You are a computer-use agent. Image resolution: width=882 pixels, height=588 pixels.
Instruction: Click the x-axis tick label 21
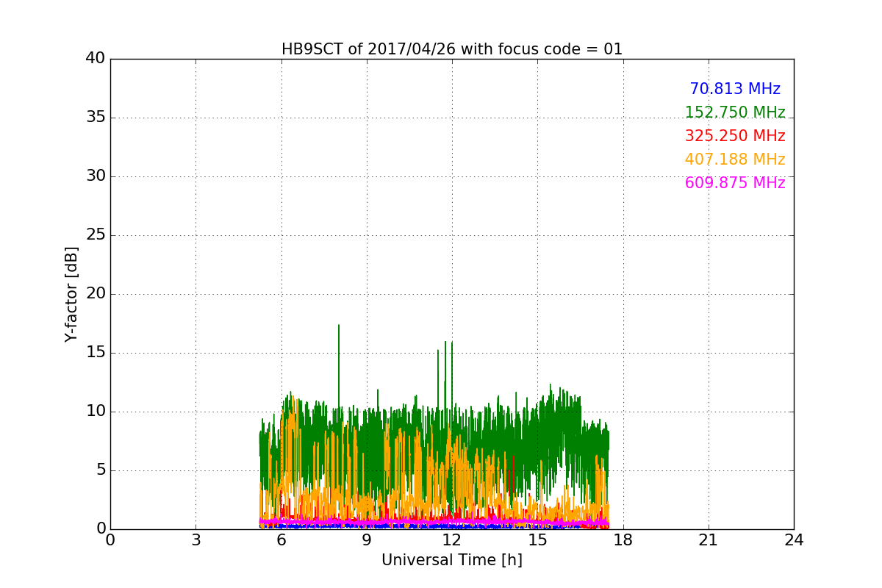tap(709, 540)
